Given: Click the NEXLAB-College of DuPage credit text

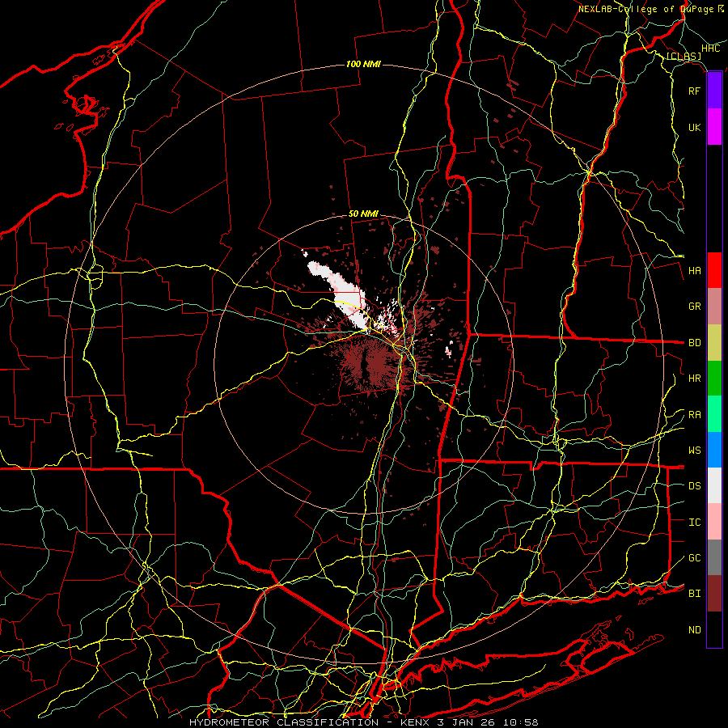Looking at the screenshot, I should (646, 9).
